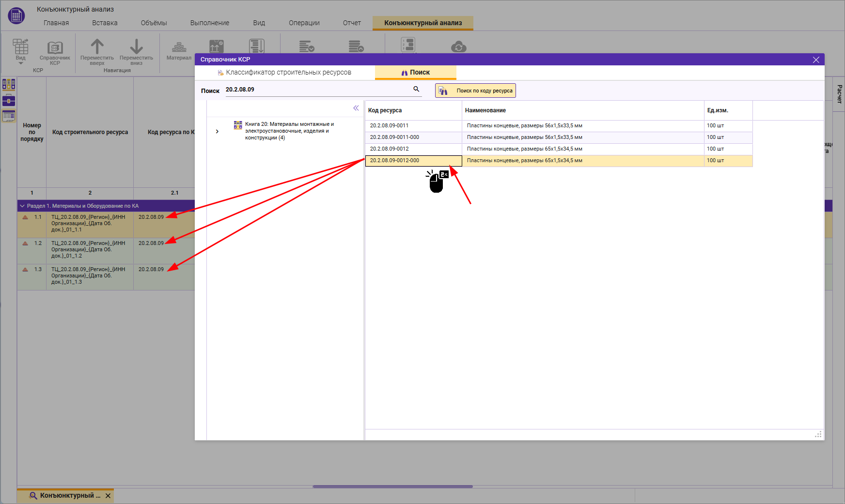
Task: Click the application logo icon
Action: point(16,15)
